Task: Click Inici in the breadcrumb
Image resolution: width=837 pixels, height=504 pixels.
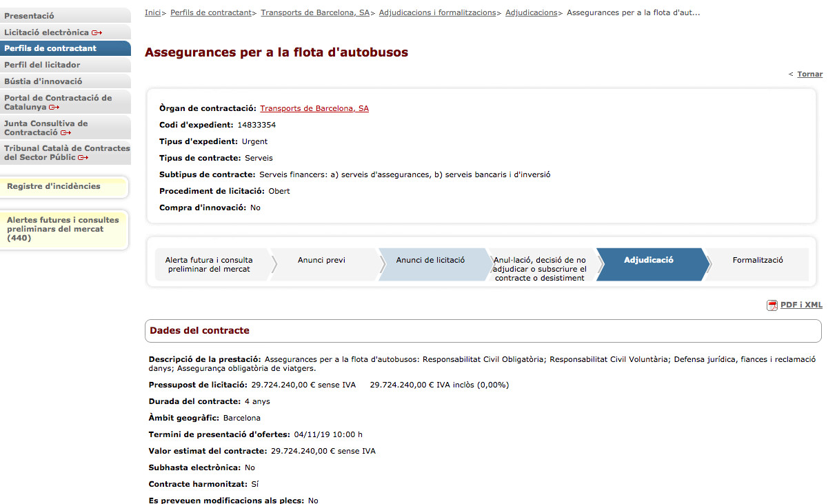Action: click(x=152, y=12)
